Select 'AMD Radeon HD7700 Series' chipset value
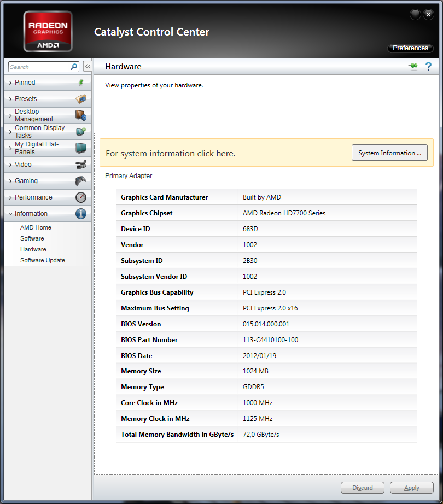The height and width of the screenshot is (504, 443). coord(328,213)
